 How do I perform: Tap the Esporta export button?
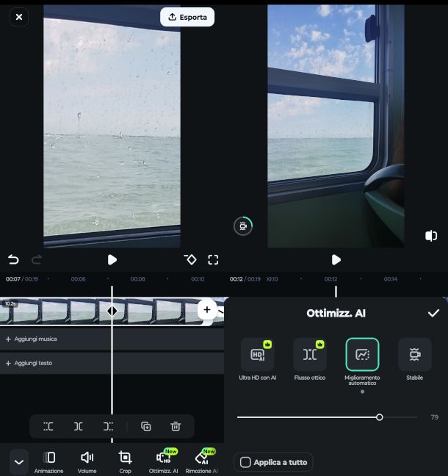coord(187,17)
